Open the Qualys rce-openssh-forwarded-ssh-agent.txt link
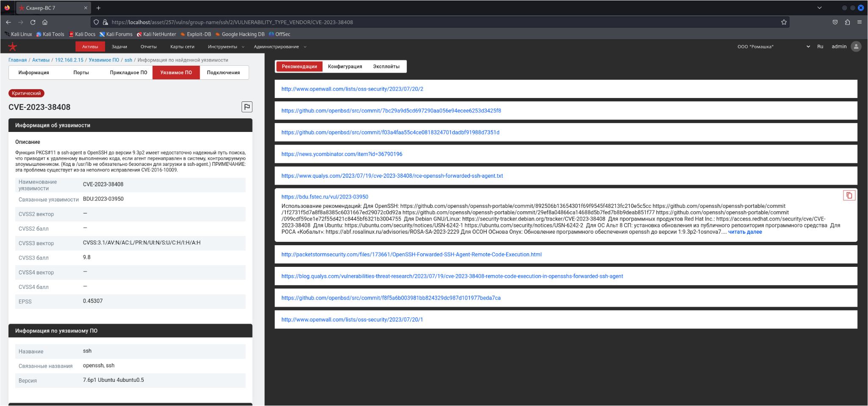 pyautogui.click(x=392, y=176)
